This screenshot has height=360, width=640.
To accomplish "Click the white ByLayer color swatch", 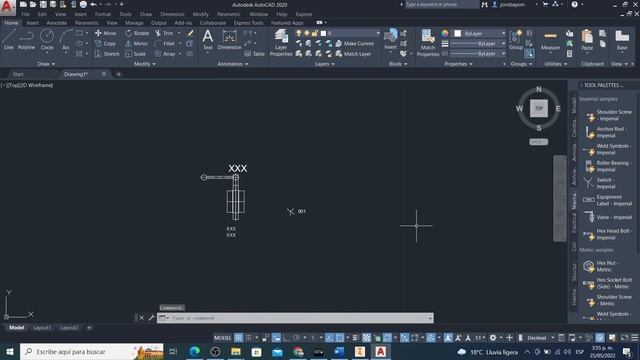I will pyautogui.click(x=458, y=33).
